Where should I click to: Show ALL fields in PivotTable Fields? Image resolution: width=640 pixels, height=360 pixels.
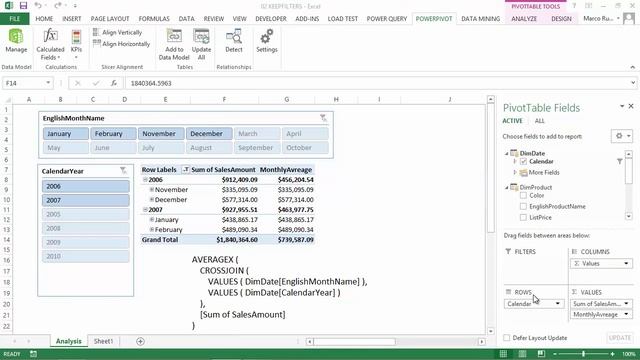tap(539, 121)
